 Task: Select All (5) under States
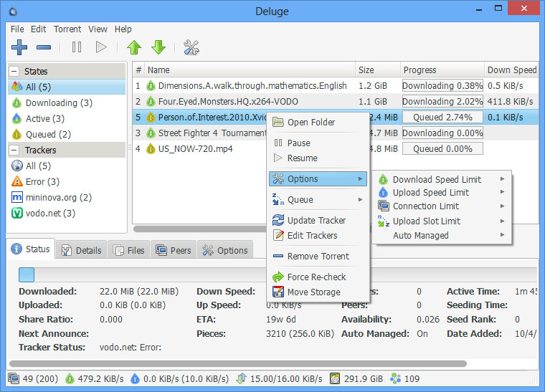click(x=67, y=87)
